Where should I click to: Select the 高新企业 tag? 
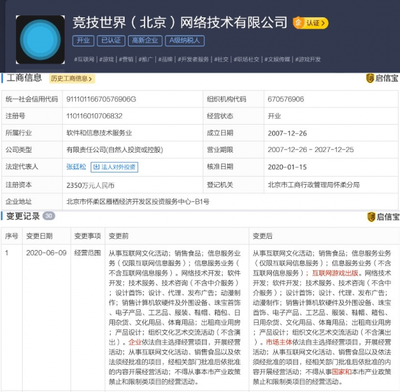pyautogui.click(x=145, y=41)
